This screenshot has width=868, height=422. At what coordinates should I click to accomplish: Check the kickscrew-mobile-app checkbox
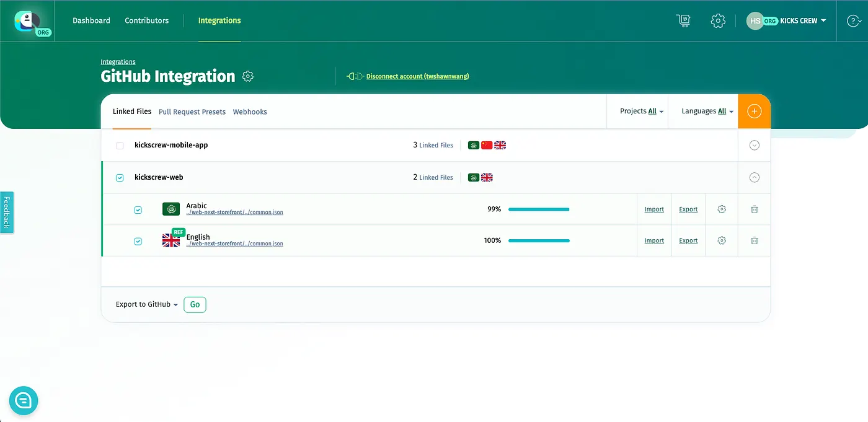tap(120, 146)
